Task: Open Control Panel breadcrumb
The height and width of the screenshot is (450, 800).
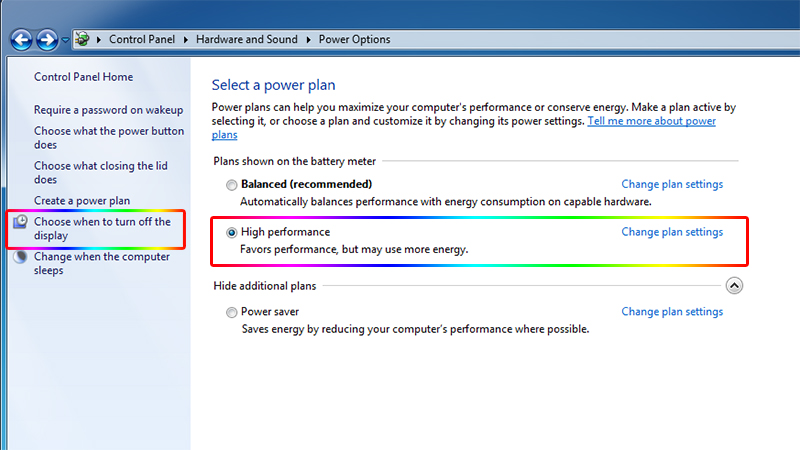Action: pos(142,39)
